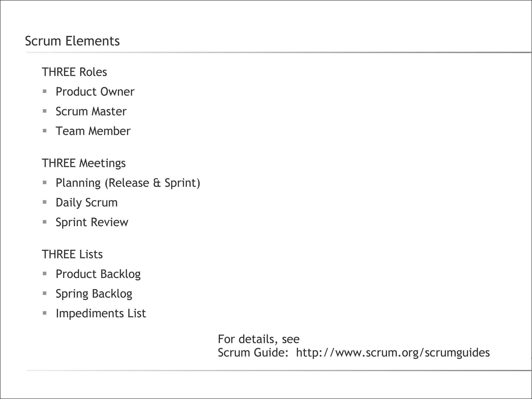Click the Team Member list item
The height and width of the screenshot is (399, 532).
tap(93, 131)
